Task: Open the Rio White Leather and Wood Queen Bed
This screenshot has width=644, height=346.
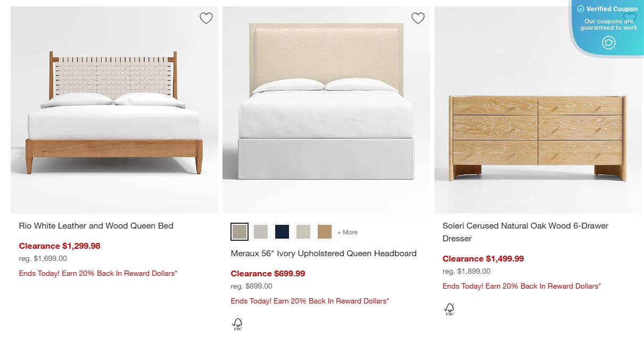Action: [x=96, y=225]
